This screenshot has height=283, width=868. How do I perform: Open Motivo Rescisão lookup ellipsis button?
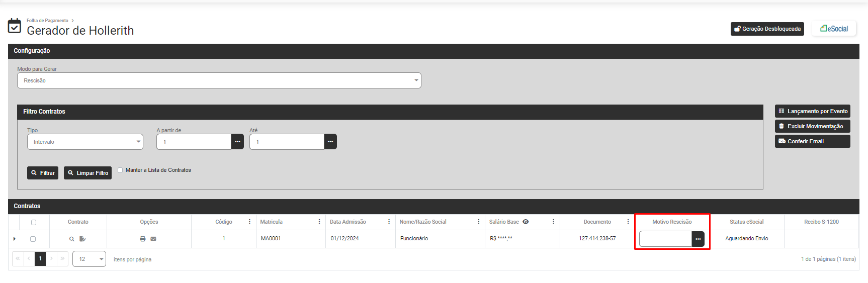coord(698,239)
